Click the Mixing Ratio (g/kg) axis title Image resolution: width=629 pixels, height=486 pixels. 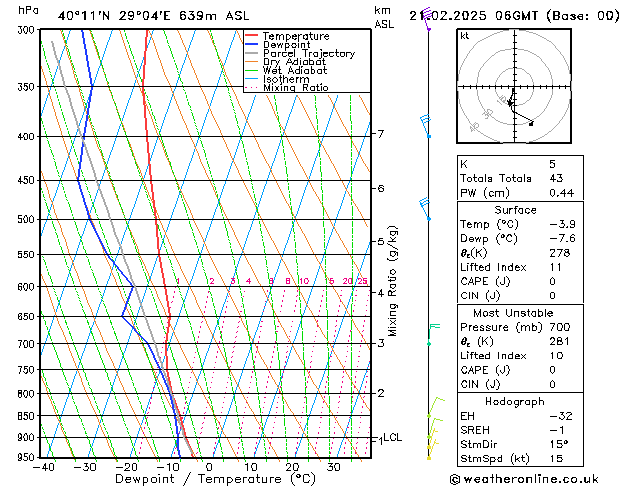[392, 281]
